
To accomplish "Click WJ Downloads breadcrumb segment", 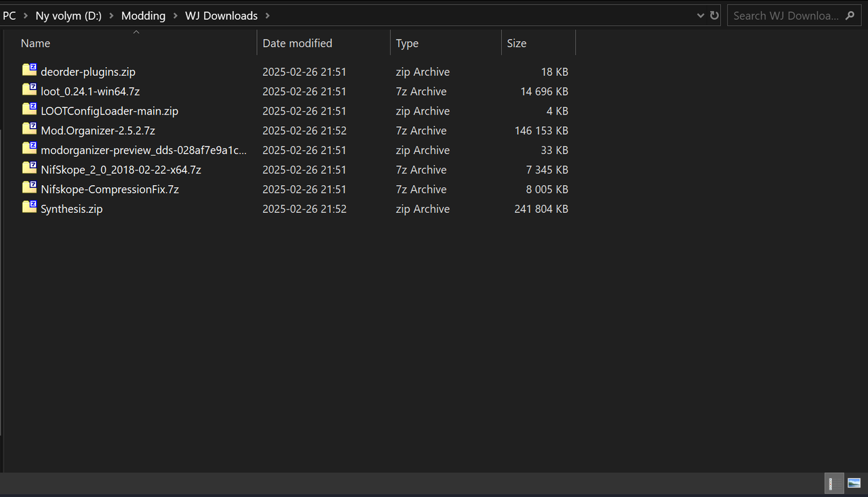I will tap(221, 16).
